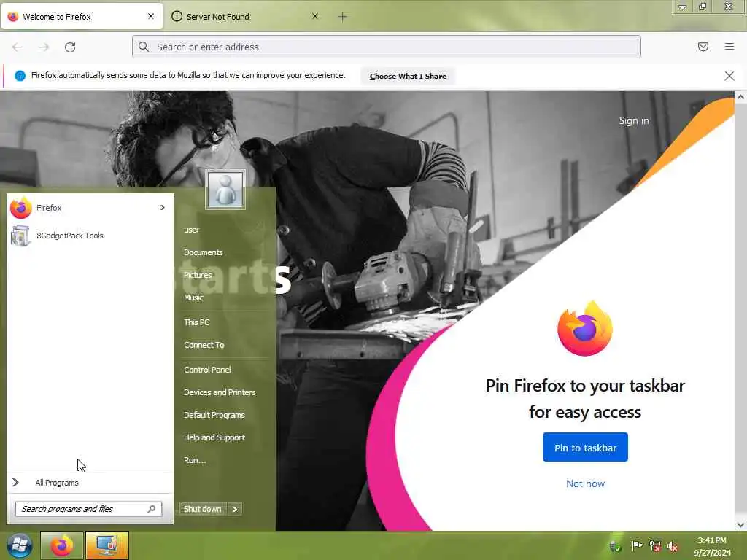Screen dimensions: 747x560
Task: Click the page scrollbar up arrow
Action: tap(740, 97)
